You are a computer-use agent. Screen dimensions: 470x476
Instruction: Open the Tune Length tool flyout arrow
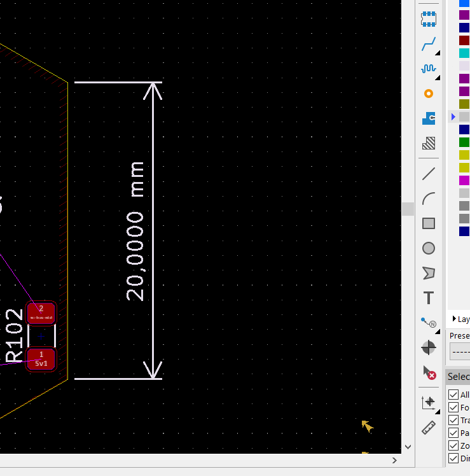click(438, 78)
